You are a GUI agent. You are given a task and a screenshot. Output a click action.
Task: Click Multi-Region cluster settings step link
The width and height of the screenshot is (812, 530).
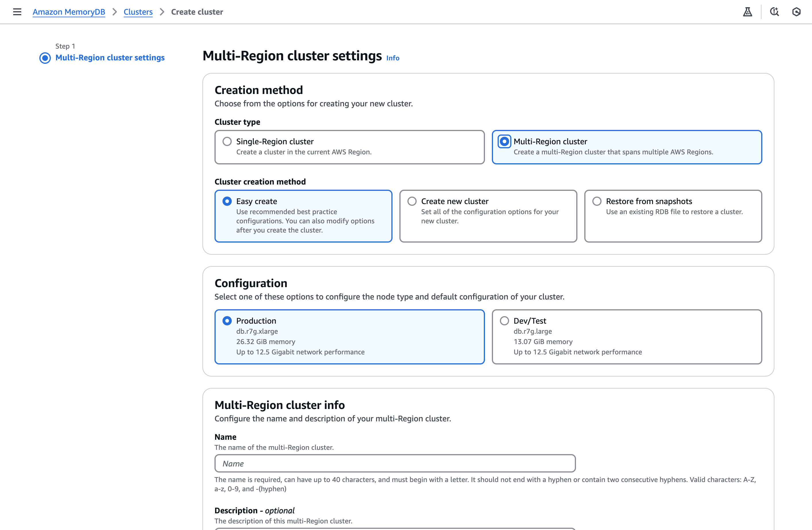pos(110,58)
